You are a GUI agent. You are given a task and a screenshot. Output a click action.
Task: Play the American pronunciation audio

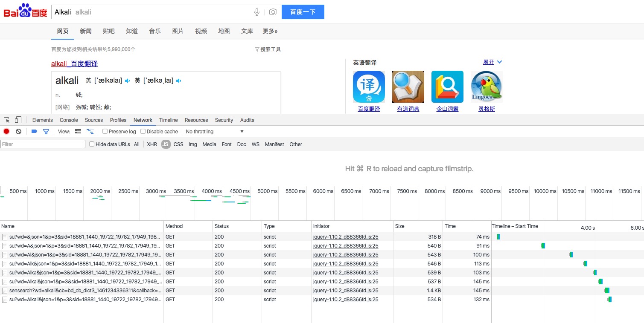click(x=178, y=81)
